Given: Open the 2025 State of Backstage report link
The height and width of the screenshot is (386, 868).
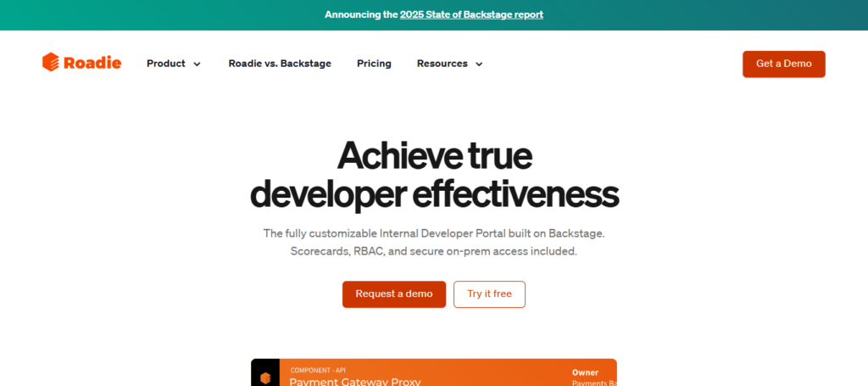Looking at the screenshot, I should coord(471,14).
